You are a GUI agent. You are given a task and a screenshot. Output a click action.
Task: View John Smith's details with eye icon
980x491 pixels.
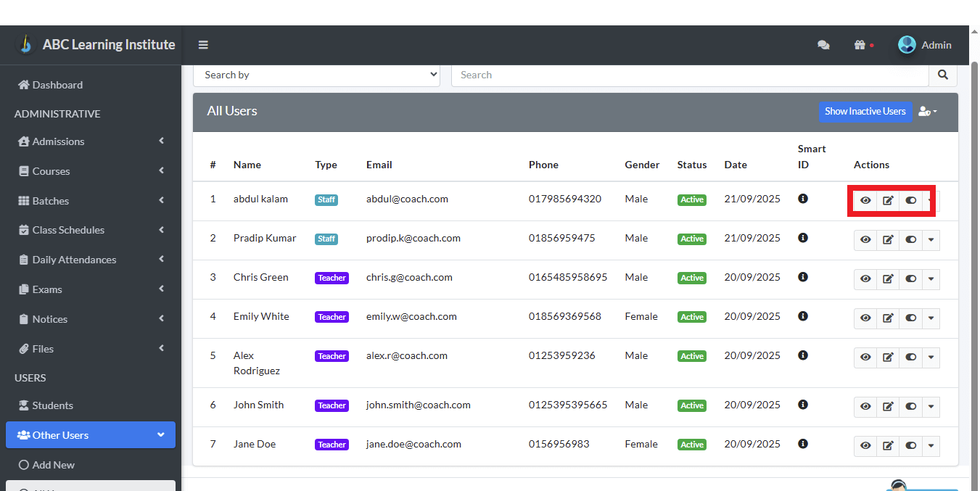pos(865,406)
